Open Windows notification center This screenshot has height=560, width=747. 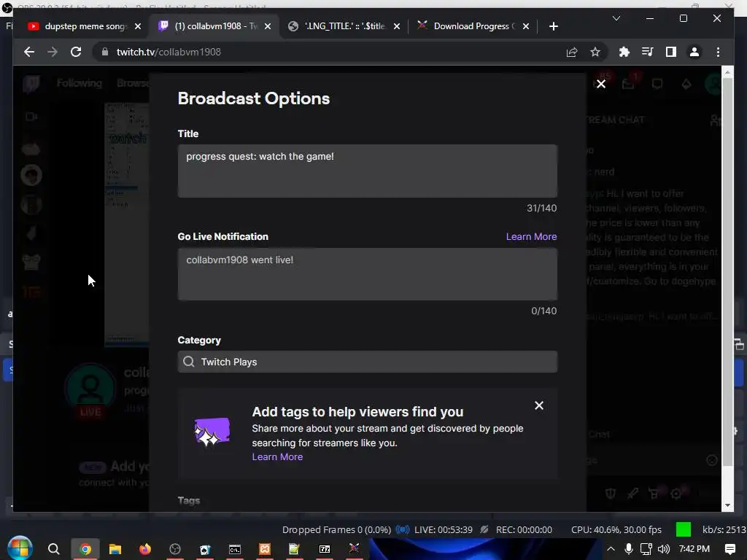pos(729,549)
